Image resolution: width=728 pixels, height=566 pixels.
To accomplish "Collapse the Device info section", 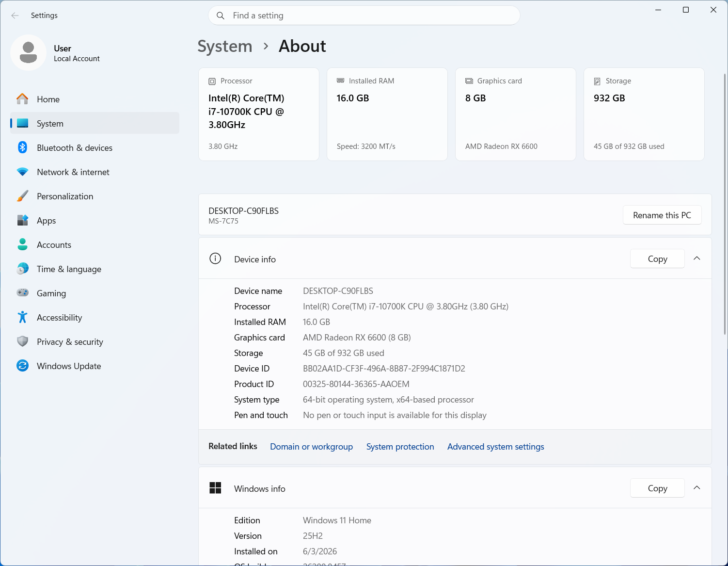I will point(697,259).
